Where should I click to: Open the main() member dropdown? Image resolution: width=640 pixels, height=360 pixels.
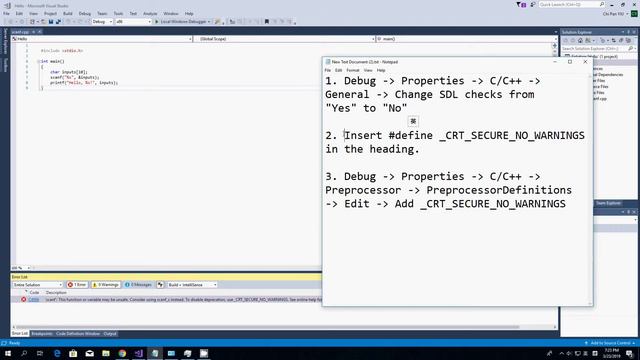tap(466, 39)
